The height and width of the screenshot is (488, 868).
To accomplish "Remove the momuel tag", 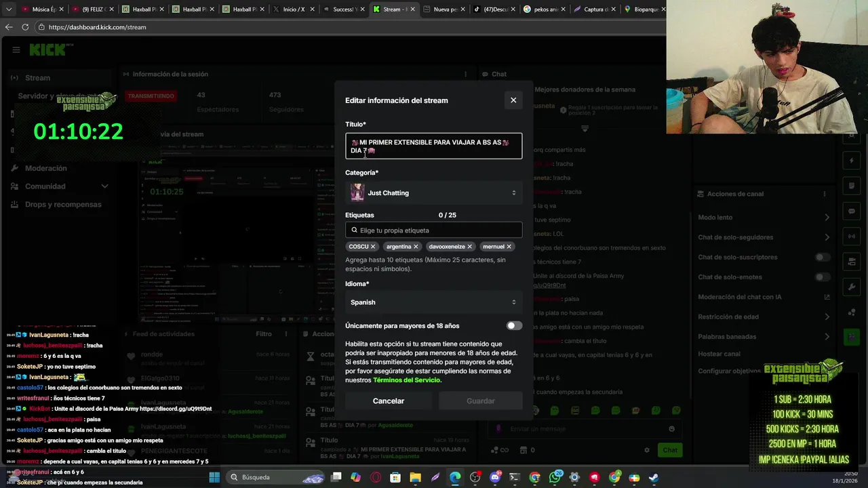I will [x=509, y=247].
